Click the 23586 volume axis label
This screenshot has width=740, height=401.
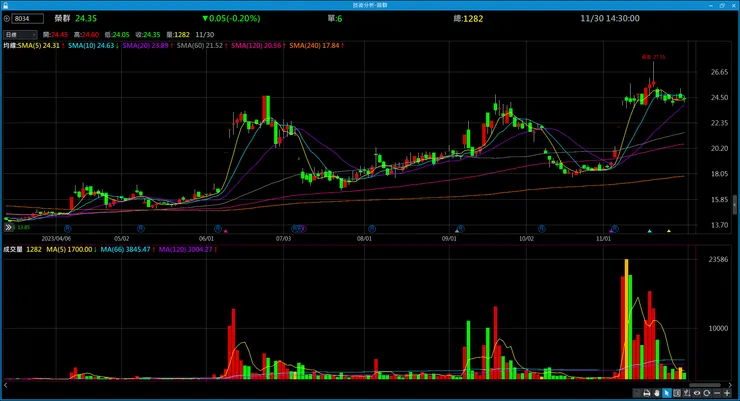click(x=718, y=259)
